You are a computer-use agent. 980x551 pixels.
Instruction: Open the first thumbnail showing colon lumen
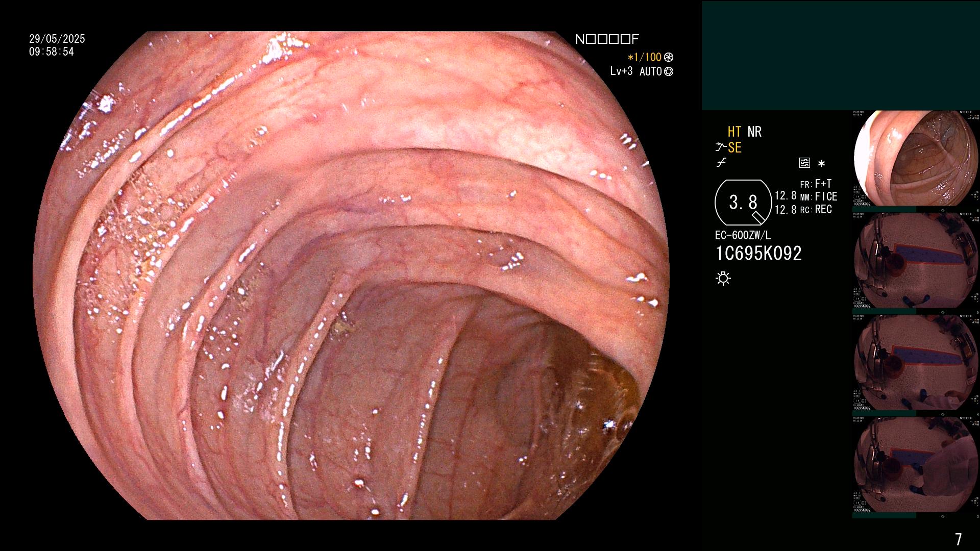[916, 159]
